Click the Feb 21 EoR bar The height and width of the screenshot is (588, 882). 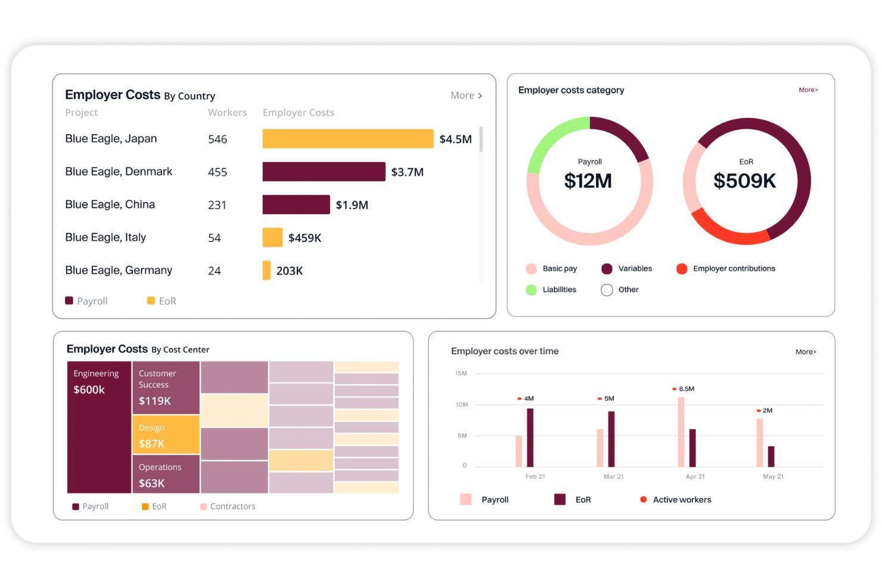click(530, 437)
